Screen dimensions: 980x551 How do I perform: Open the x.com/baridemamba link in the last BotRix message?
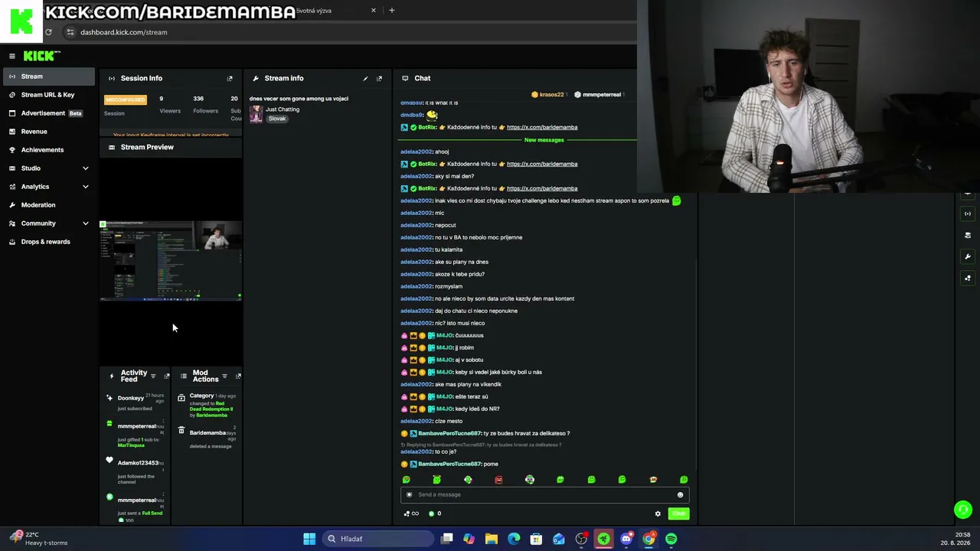pyautogui.click(x=542, y=188)
